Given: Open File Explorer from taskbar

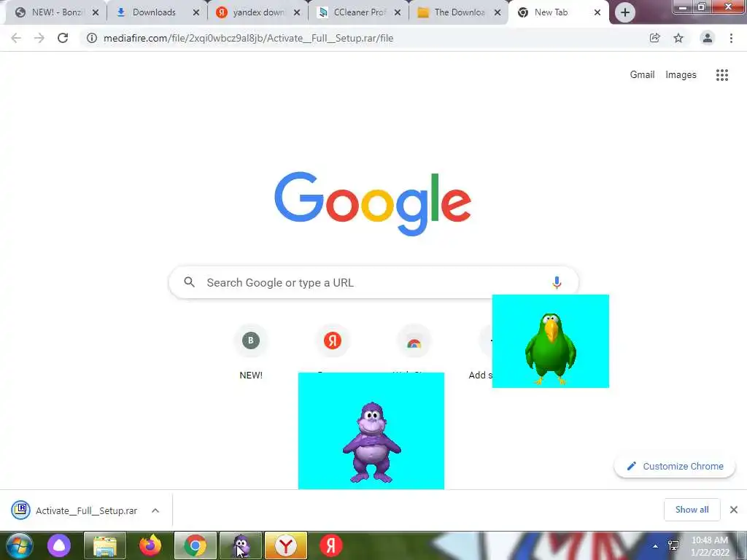Looking at the screenshot, I should 105,545.
